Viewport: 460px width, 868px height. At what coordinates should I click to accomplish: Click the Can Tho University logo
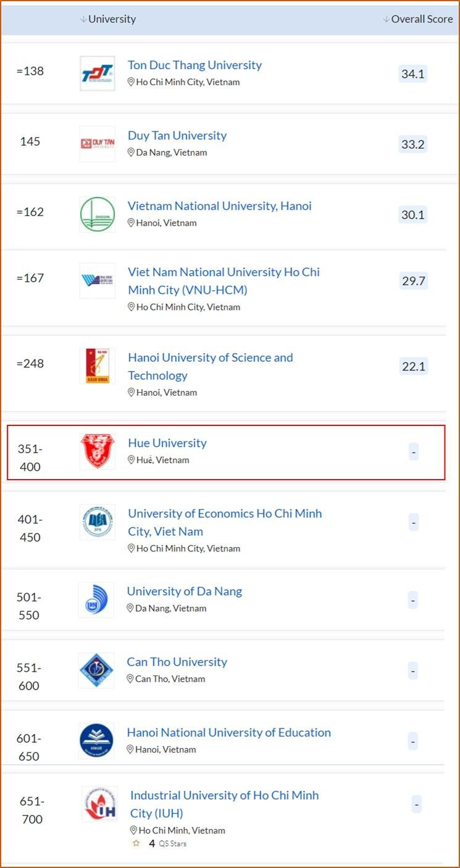click(96, 670)
